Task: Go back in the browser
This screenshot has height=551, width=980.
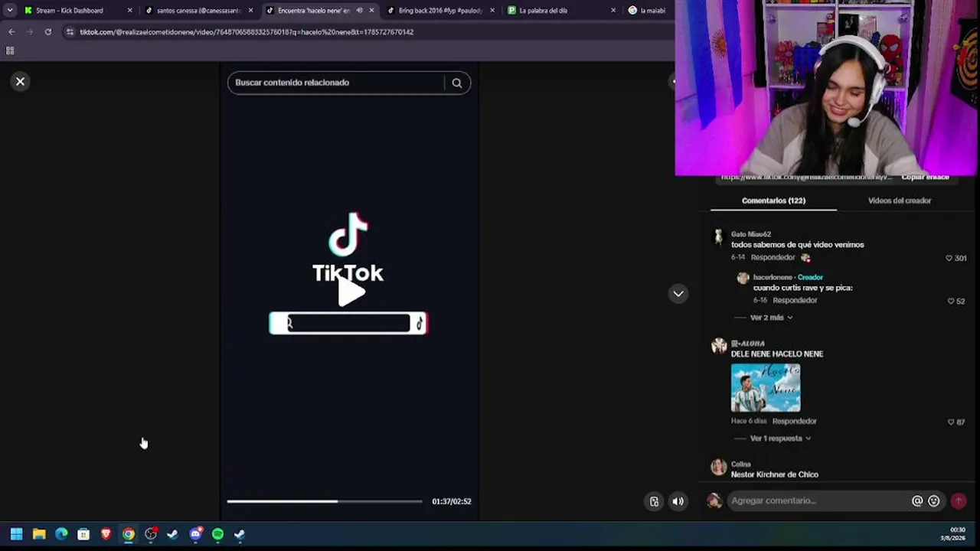Action: 11,32
